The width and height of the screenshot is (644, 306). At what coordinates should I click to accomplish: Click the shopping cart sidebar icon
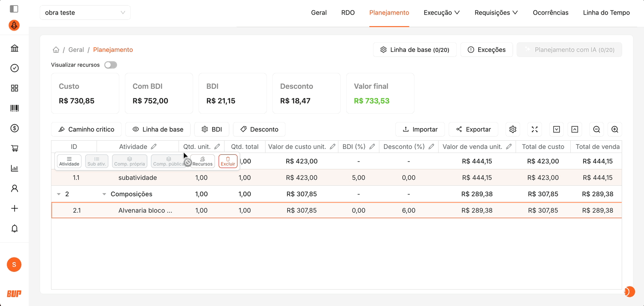pos(15,148)
